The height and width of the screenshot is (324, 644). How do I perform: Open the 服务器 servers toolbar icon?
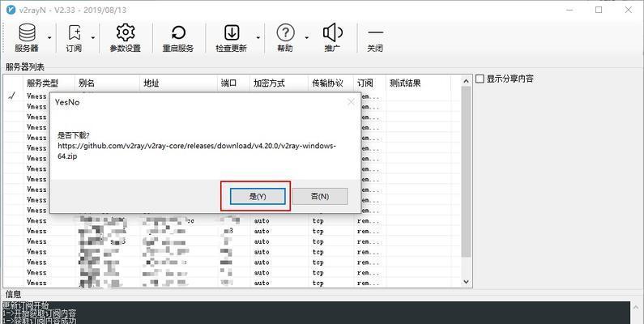(27, 37)
